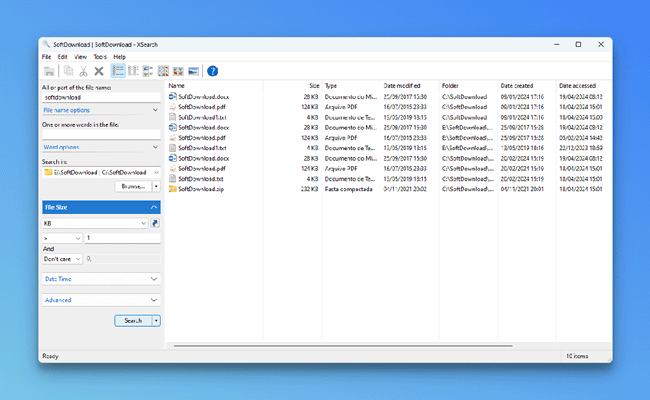The width and height of the screenshot is (650, 400).
Task: Sort by the Name column header
Action: click(x=214, y=86)
